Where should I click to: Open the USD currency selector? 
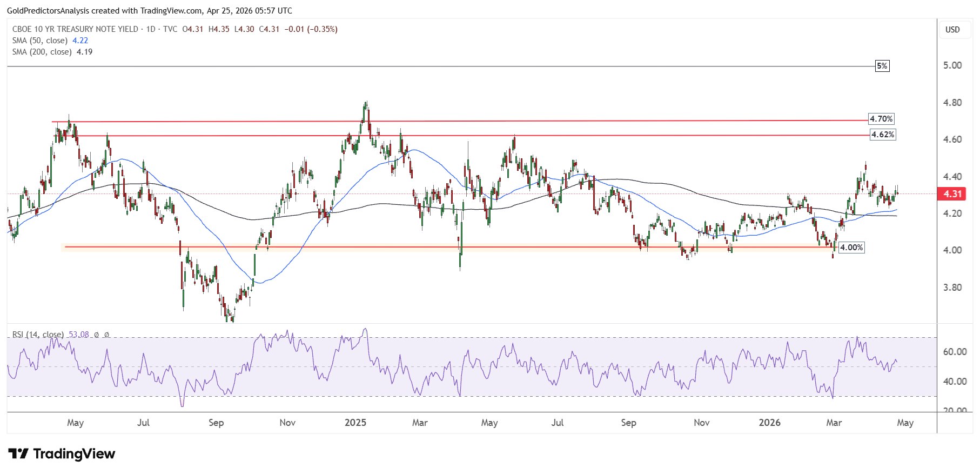point(952,30)
